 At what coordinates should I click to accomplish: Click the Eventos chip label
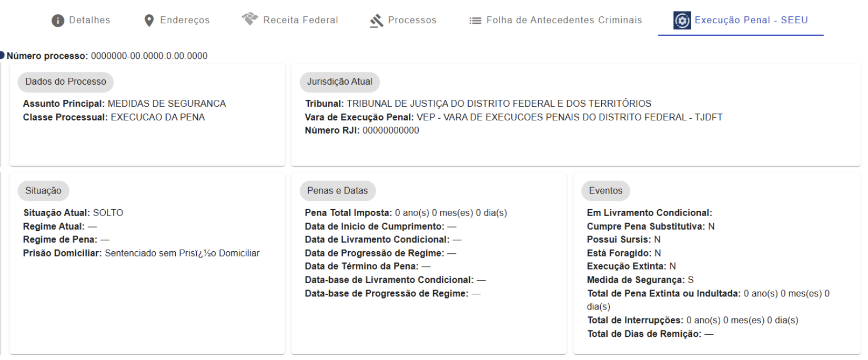click(605, 191)
